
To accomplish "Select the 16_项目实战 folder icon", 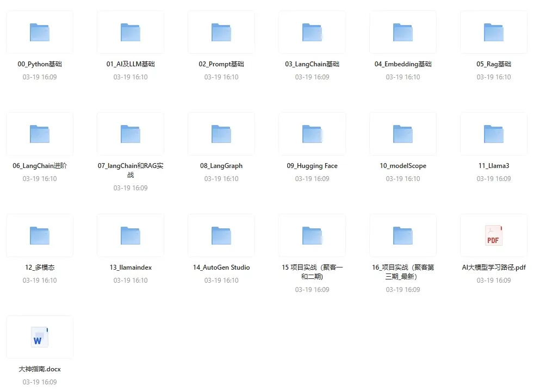I will tap(403, 235).
